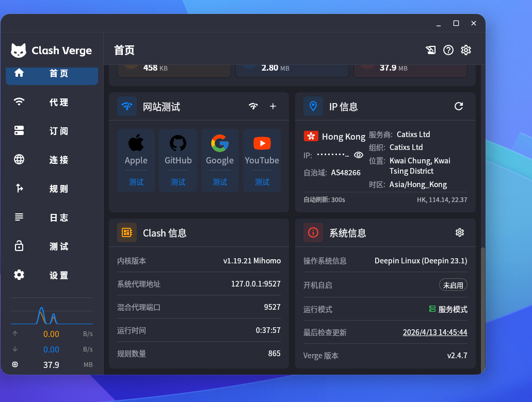Click the 127.0.0.1:9527 proxy address
532x402 pixels.
click(256, 283)
